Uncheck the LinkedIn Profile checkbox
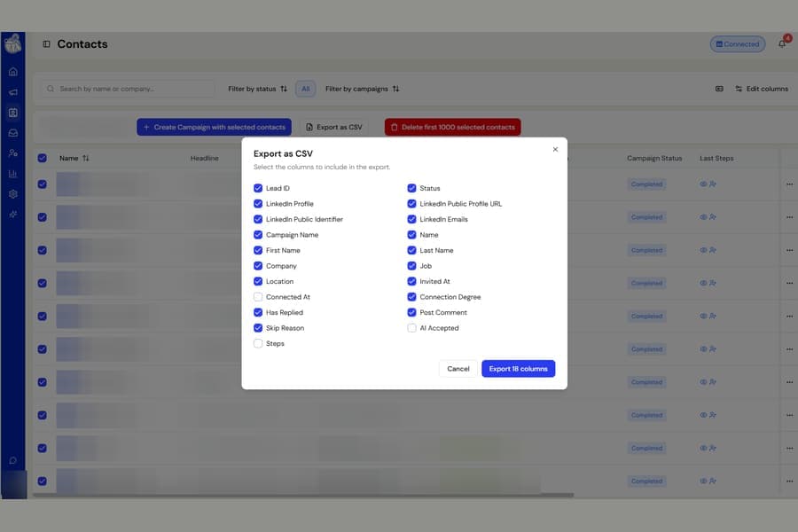 258,204
